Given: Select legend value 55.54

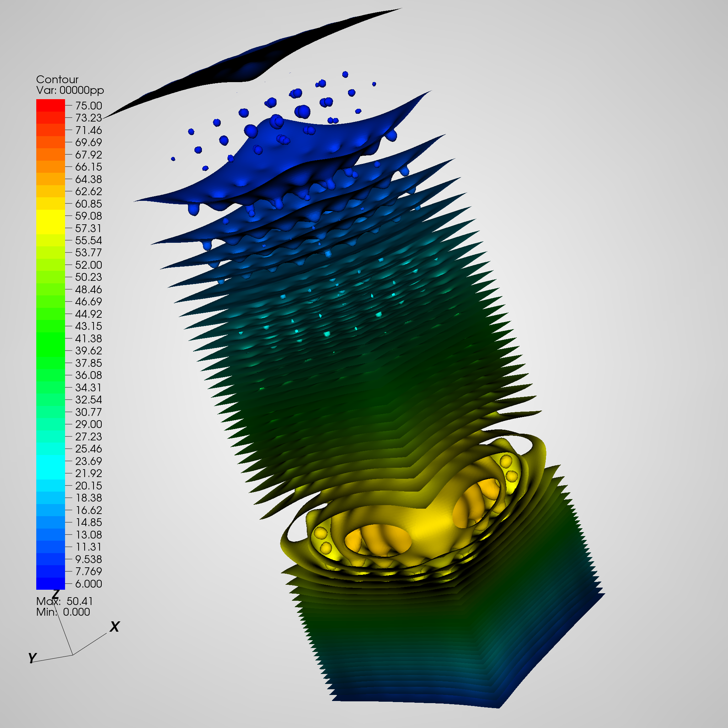Looking at the screenshot, I should pyautogui.click(x=89, y=240).
